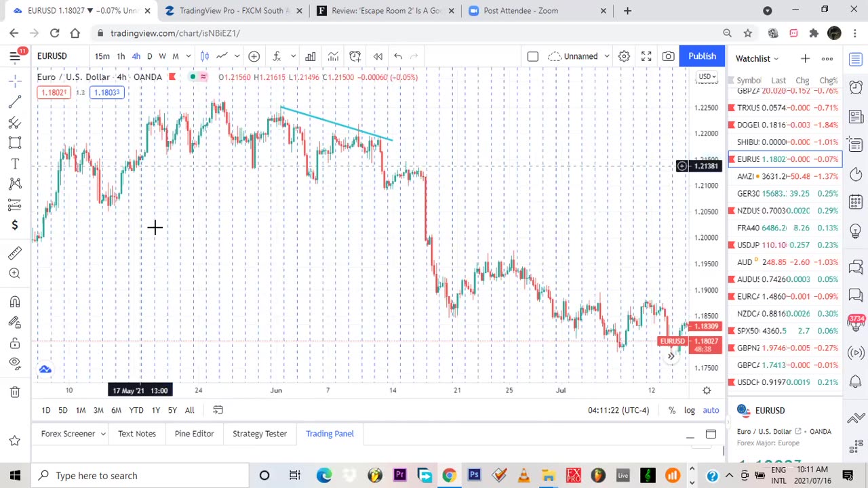Select the ruler measure tool

pos(15,253)
